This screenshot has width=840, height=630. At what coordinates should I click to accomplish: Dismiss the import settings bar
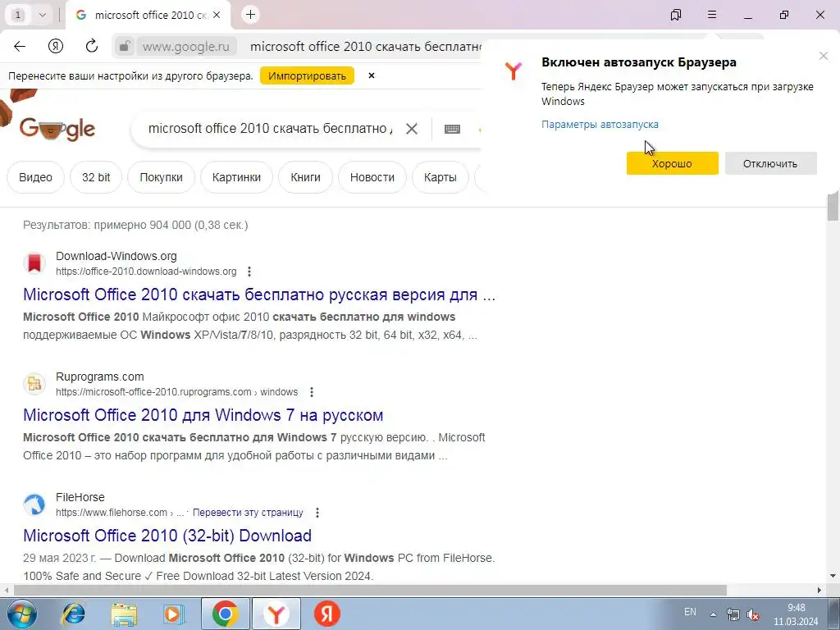(x=372, y=75)
